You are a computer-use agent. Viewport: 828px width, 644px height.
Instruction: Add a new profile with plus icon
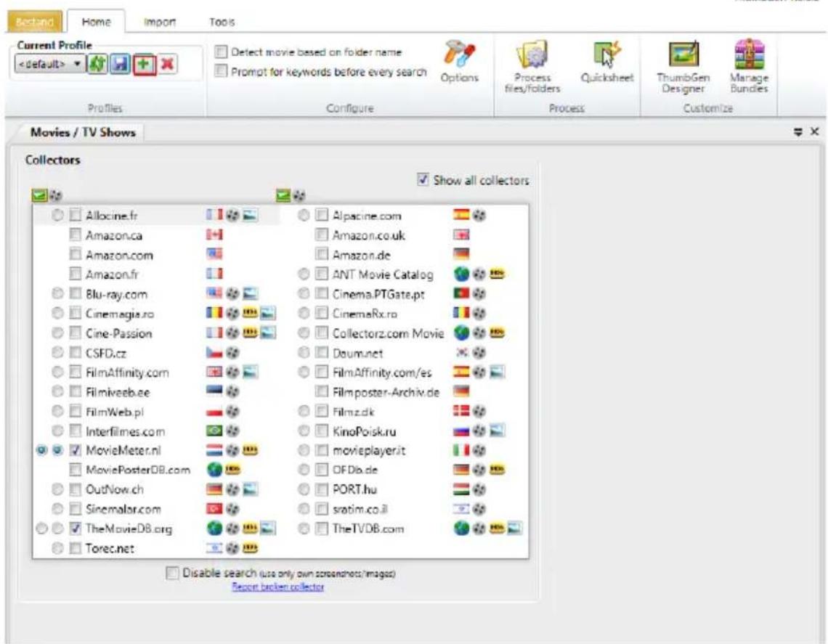coord(145,65)
